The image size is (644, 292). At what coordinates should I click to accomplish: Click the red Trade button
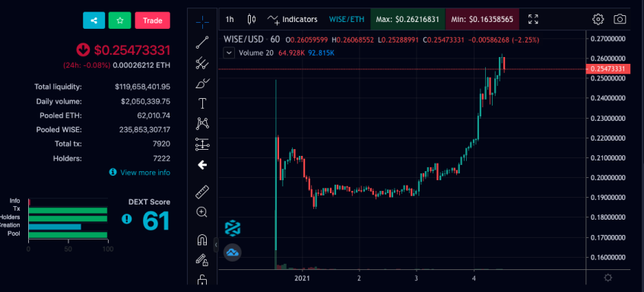click(152, 21)
